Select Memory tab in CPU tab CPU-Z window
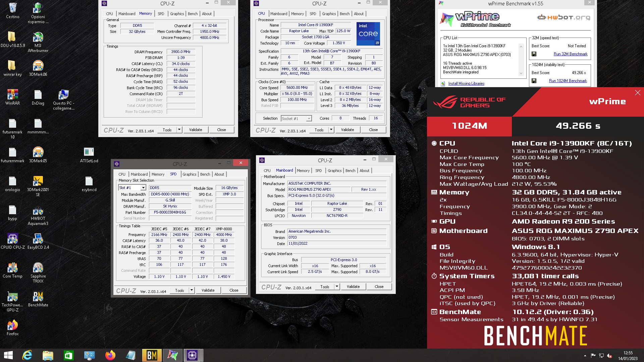The image size is (644, 362). click(x=297, y=14)
